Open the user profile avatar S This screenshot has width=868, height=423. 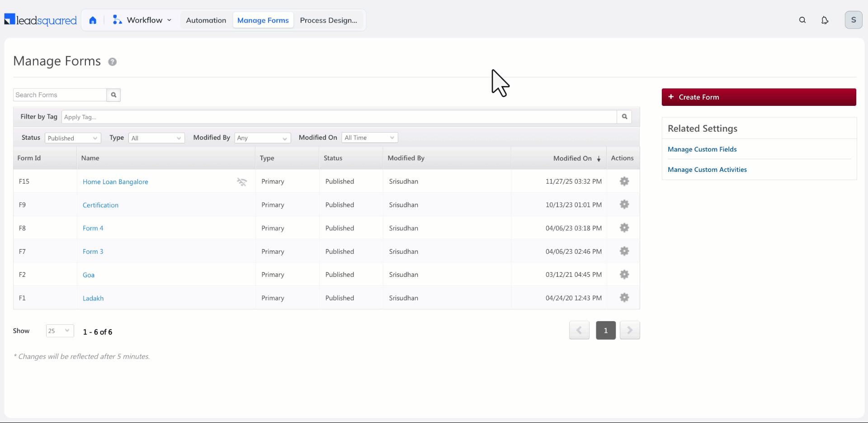(x=854, y=20)
